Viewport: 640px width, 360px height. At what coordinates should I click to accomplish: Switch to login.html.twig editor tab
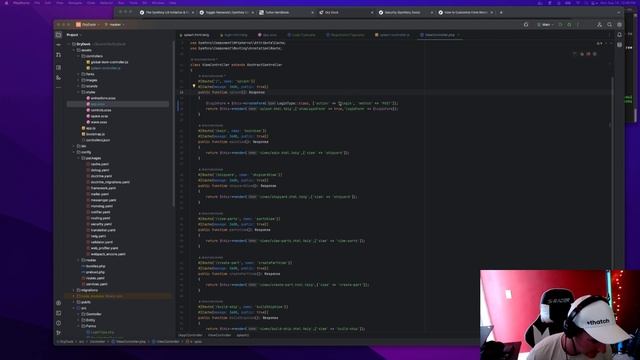[235, 35]
